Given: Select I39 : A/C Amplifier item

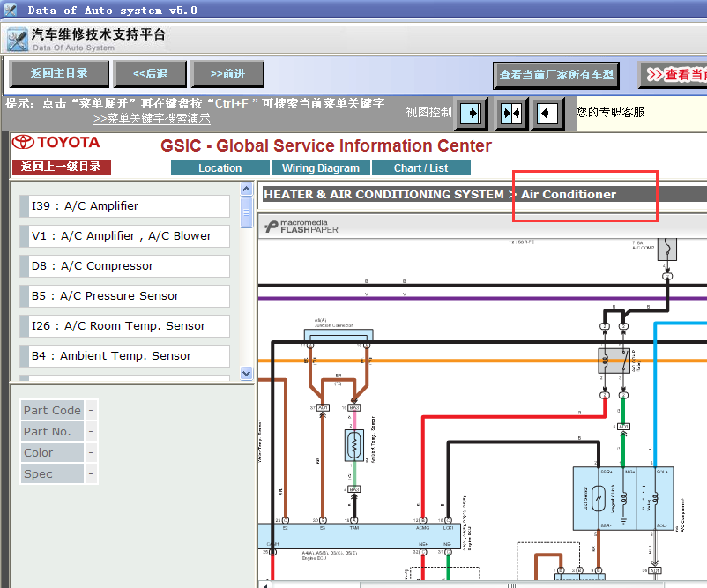Looking at the screenshot, I should [x=125, y=206].
